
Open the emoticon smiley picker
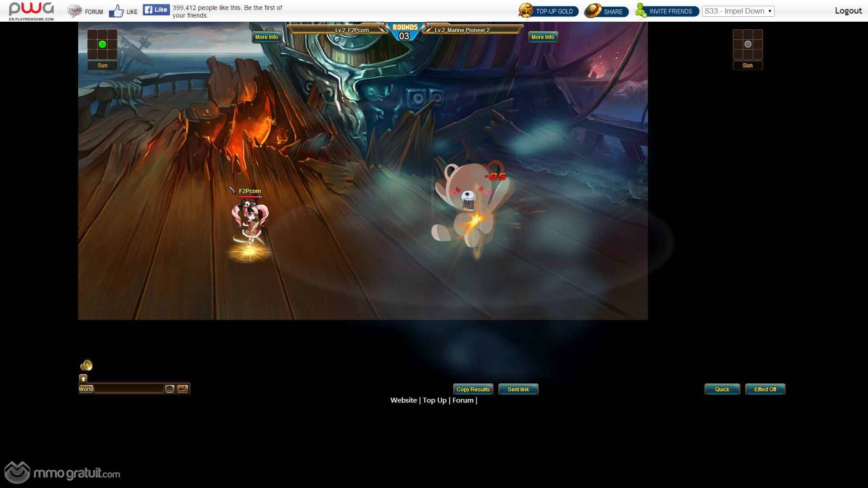point(170,389)
